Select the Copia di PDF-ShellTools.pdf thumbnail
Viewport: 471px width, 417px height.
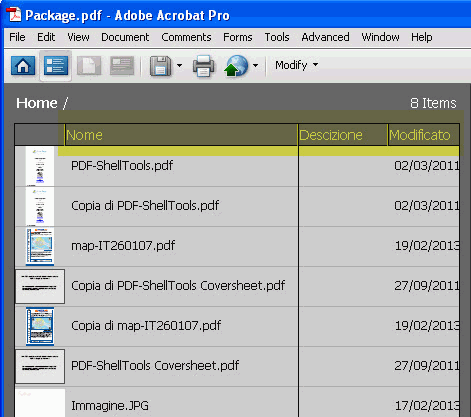(x=40, y=206)
